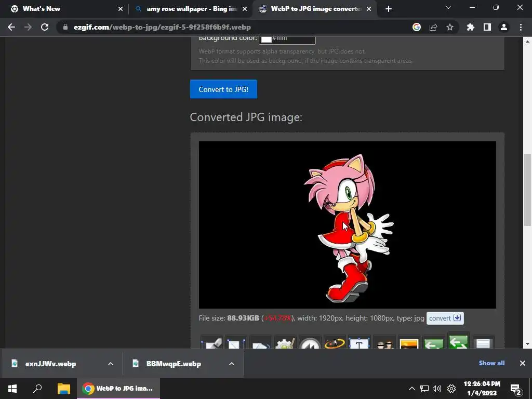The height and width of the screenshot is (399, 532).
Task: Open a new browser tab
Action: click(389, 9)
